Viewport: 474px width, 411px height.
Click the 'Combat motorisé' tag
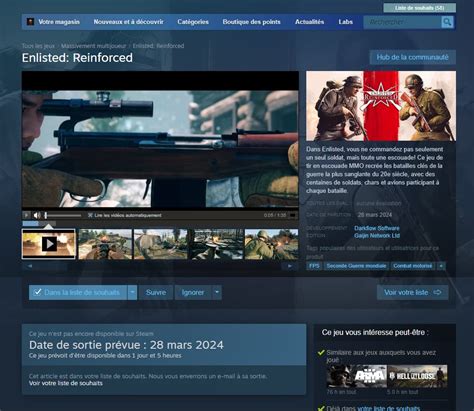[413, 266]
